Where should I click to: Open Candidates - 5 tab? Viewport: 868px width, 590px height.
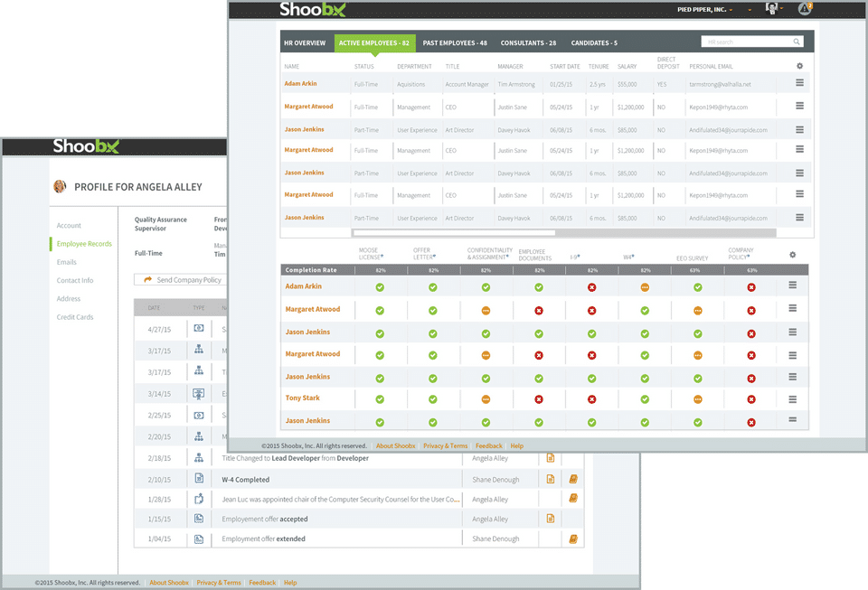point(594,43)
